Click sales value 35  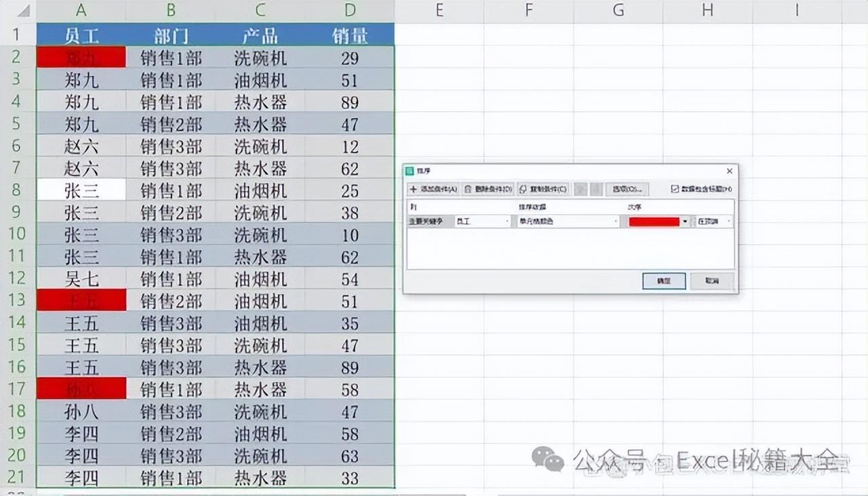pyautogui.click(x=350, y=323)
